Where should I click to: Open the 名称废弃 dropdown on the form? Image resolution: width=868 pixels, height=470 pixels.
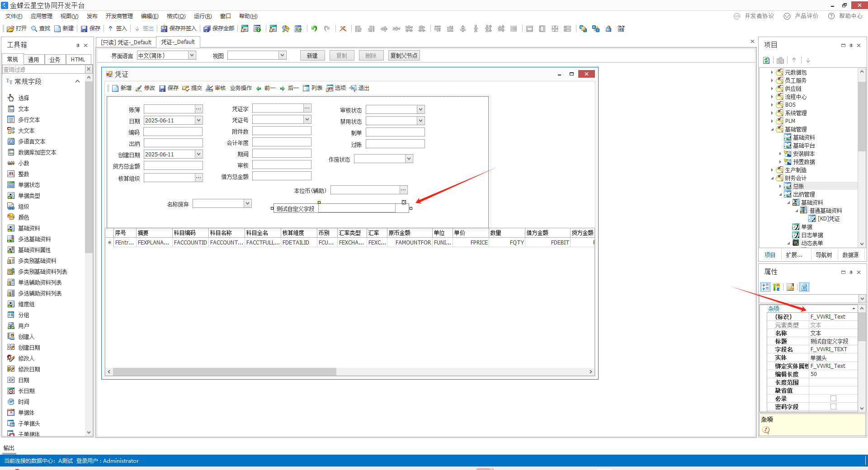coord(247,203)
